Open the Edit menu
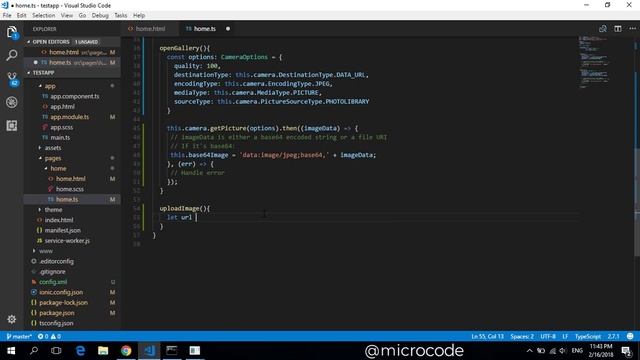 (22, 16)
